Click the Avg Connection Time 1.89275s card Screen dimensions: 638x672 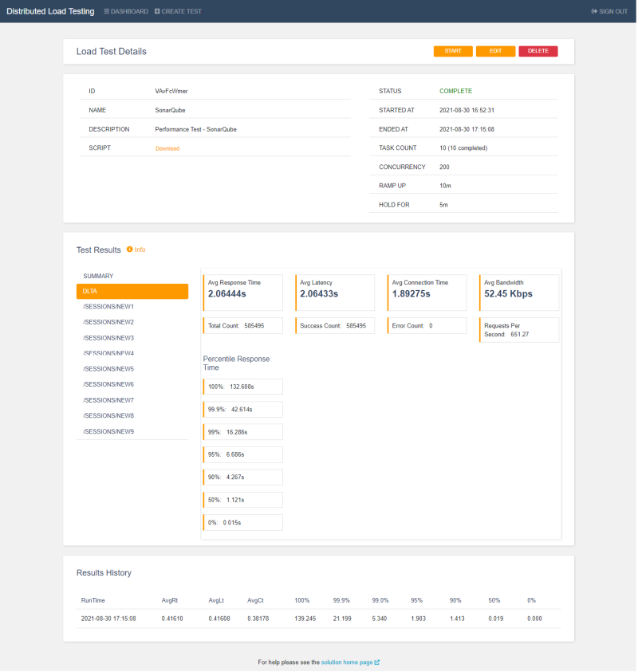427,293
